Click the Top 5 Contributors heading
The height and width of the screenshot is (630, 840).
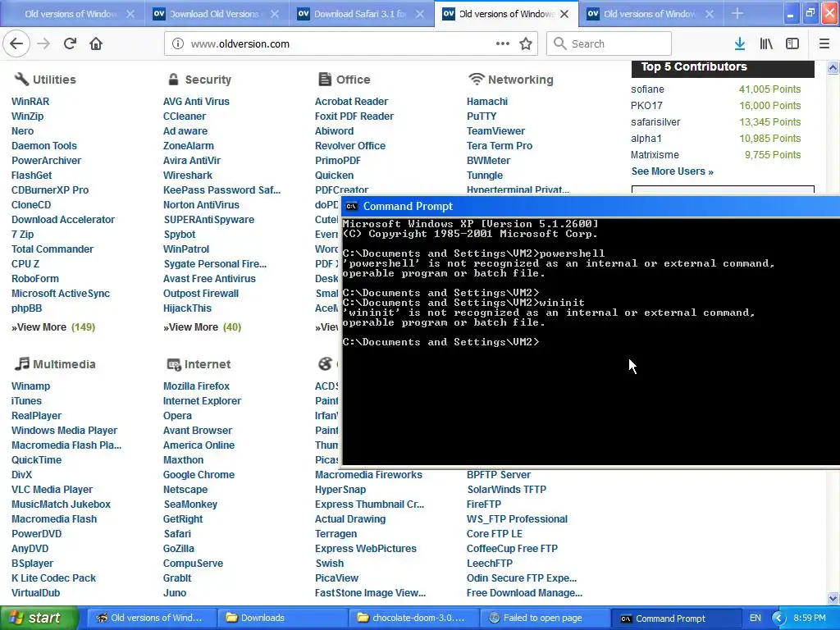pyautogui.click(x=694, y=66)
